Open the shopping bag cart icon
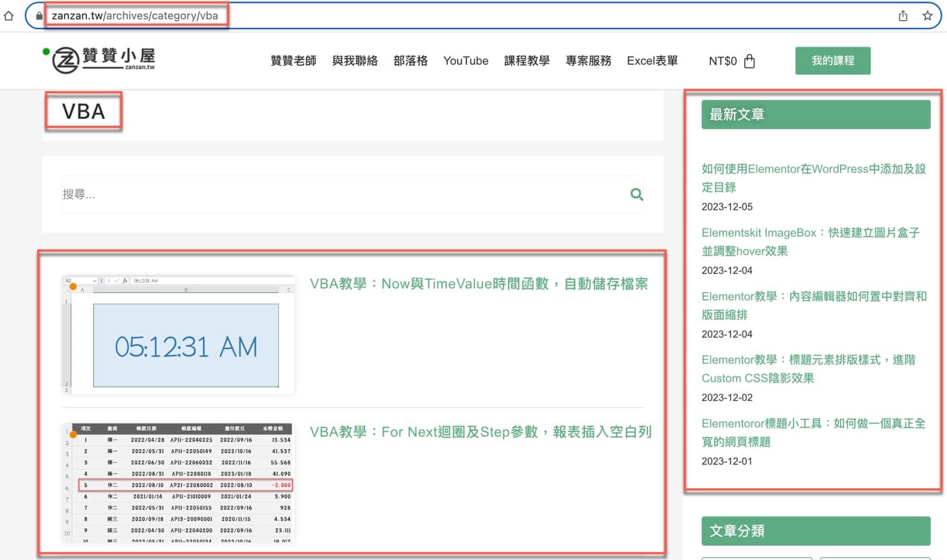 click(749, 61)
